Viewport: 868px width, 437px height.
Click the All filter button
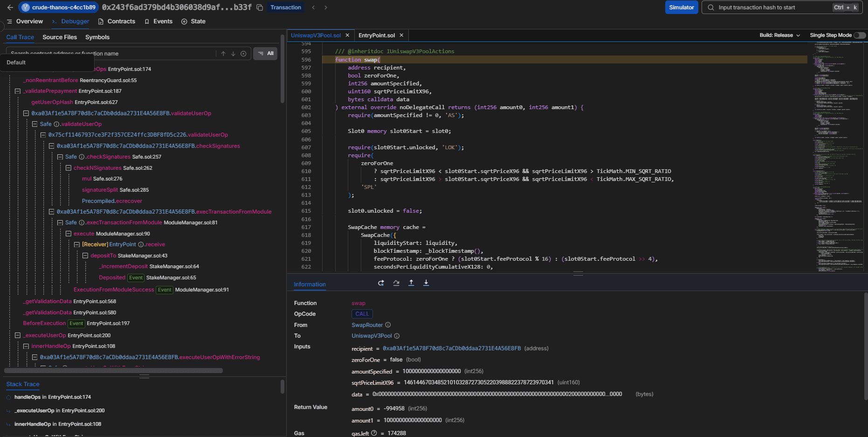(x=266, y=54)
